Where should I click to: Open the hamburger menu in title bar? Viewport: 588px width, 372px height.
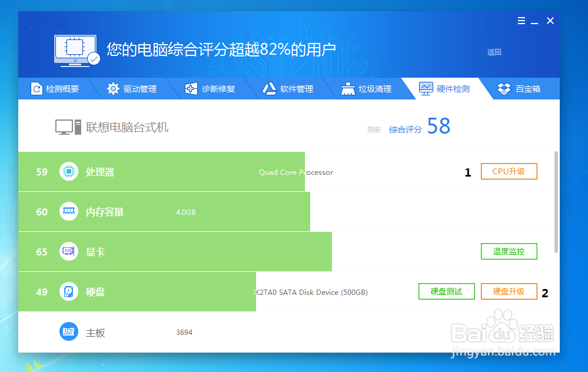pyautogui.click(x=521, y=21)
